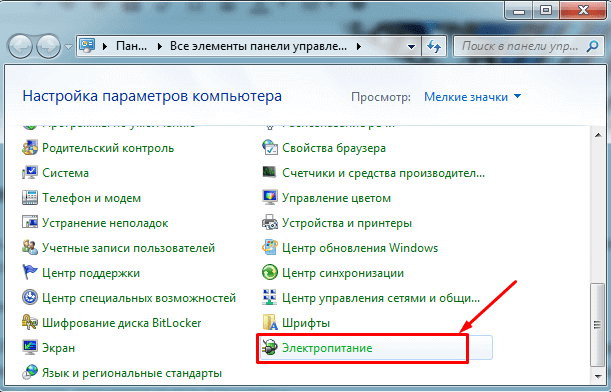
Task: Open the Устройства и принтеры link
Action: (x=347, y=223)
